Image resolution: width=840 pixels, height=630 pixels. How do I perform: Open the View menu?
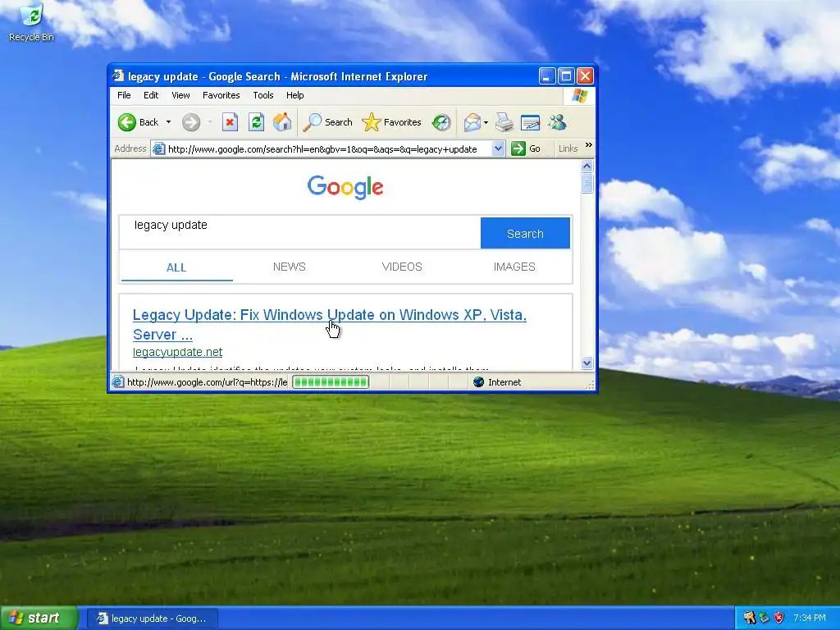point(180,95)
